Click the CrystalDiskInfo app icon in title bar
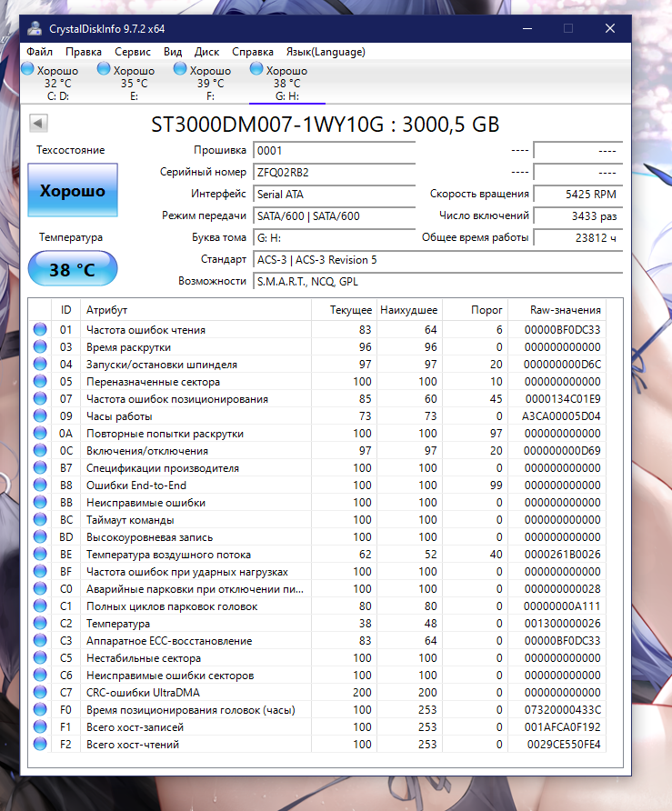 pos(35,28)
